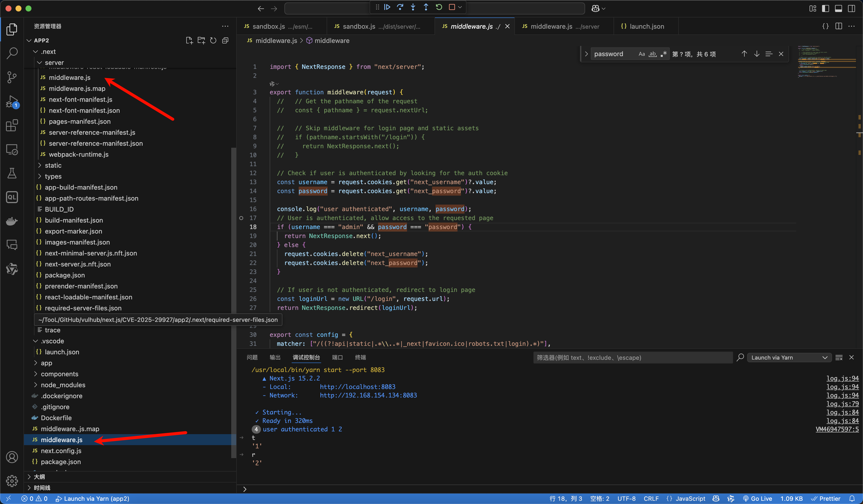The height and width of the screenshot is (504, 863).
Task: Open the Explorer view in activity bar
Action: coord(12,29)
